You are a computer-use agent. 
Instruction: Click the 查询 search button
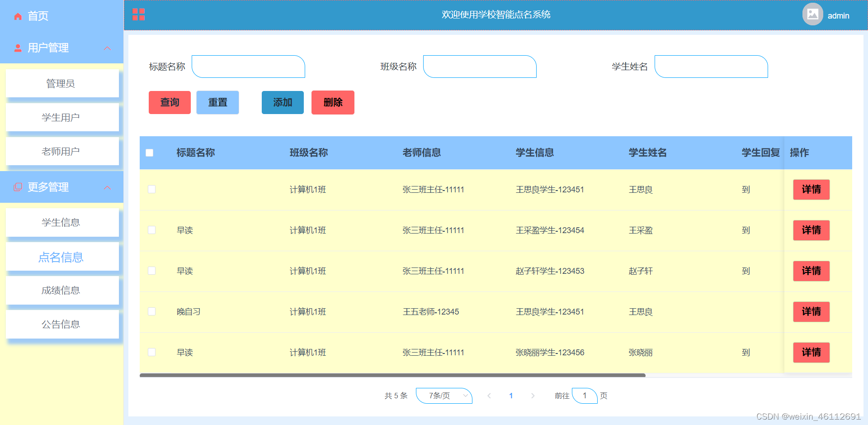click(170, 102)
